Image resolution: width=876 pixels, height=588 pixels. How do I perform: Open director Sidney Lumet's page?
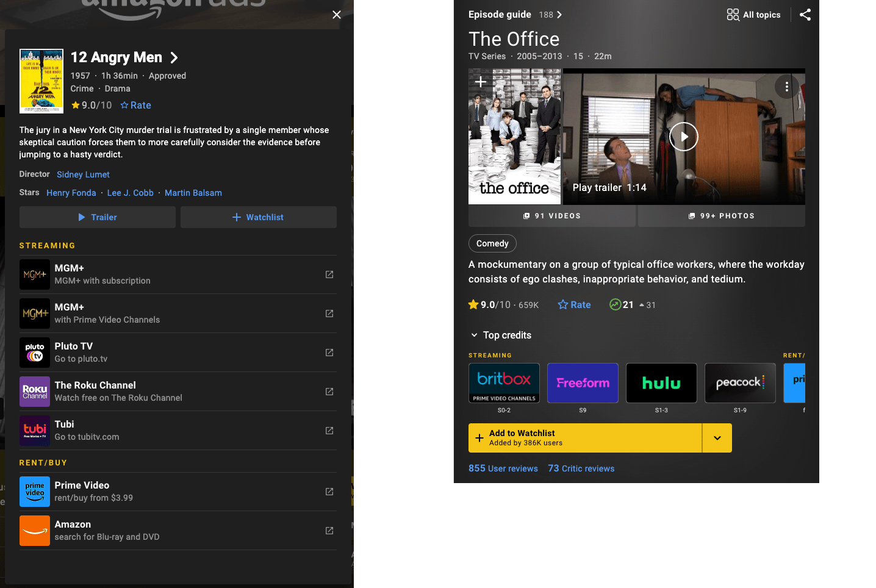pos(83,174)
